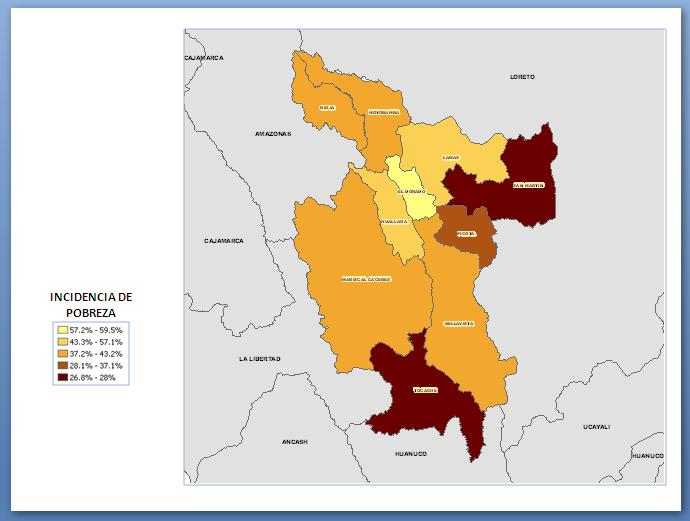Viewport: 690px width, 521px height.
Task: Click the dark red 26.8% - 28% swatch
Action: pyautogui.click(x=63, y=378)
